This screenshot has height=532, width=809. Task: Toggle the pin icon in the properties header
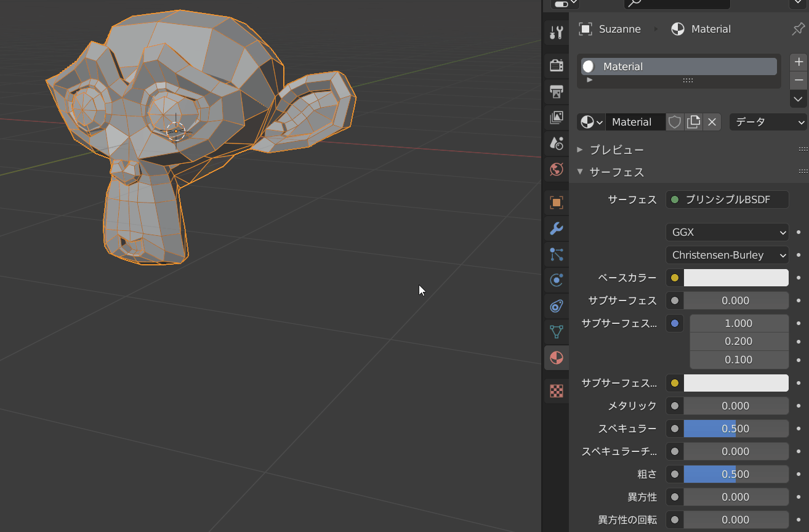(797, 29)
